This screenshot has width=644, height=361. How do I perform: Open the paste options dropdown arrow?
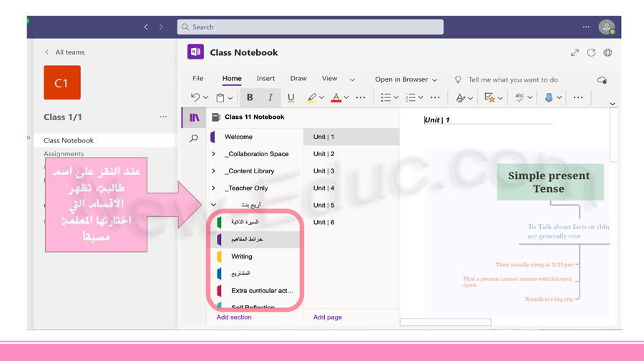[x=230, y=98]
